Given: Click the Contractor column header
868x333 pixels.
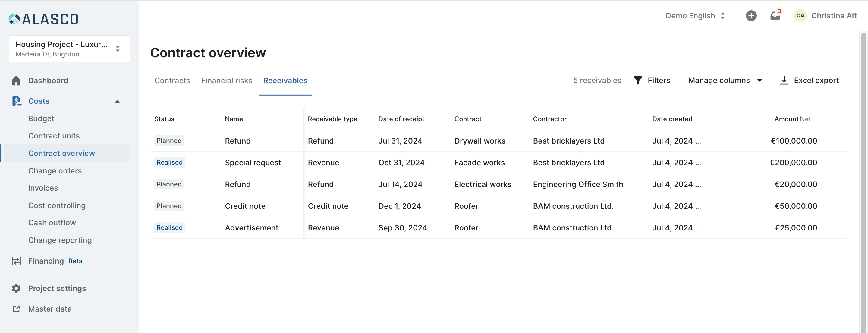Looking at the screenshot, I should [x=549, y=119].
